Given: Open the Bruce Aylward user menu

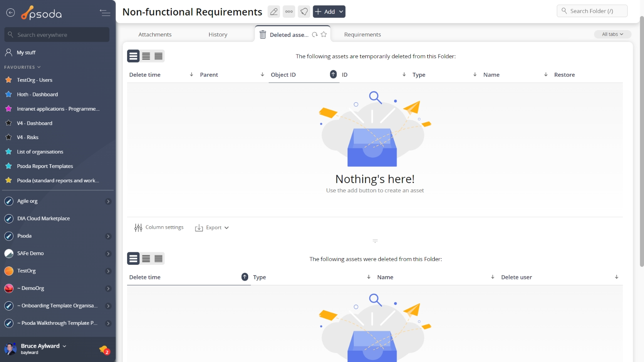Looking at the screenshot, I should [44, 346].
